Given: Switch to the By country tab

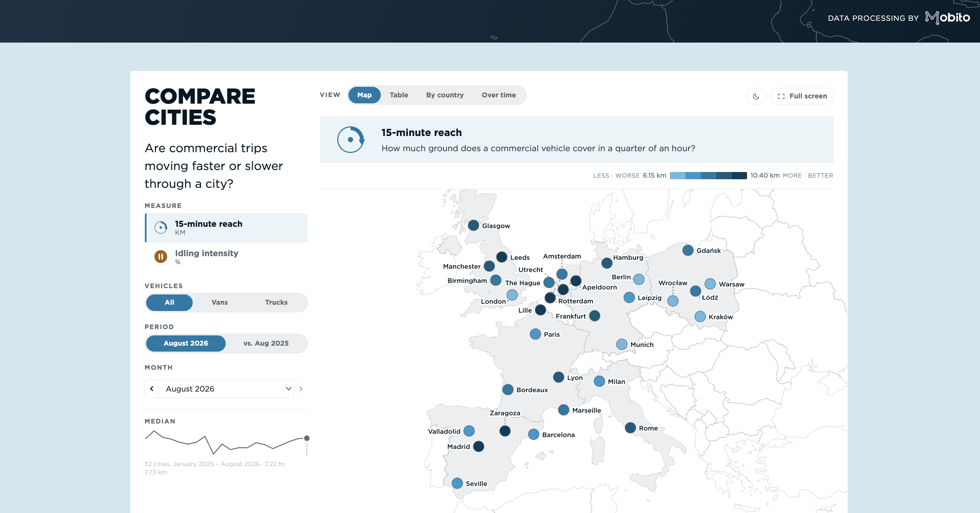Looking at the screenshot, I should point(445,95).
